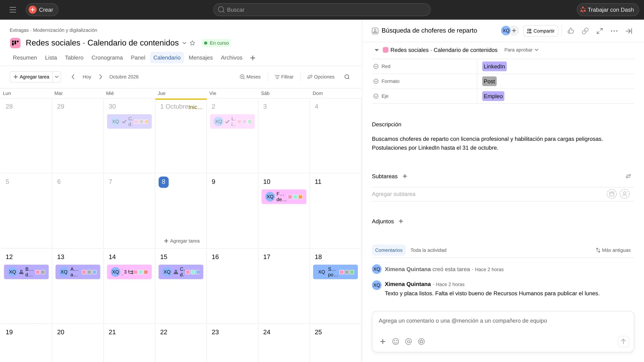Open the October 10 task card
This screenshot has height=362, width=644.
pyautogui.click(x=284, y=197)
